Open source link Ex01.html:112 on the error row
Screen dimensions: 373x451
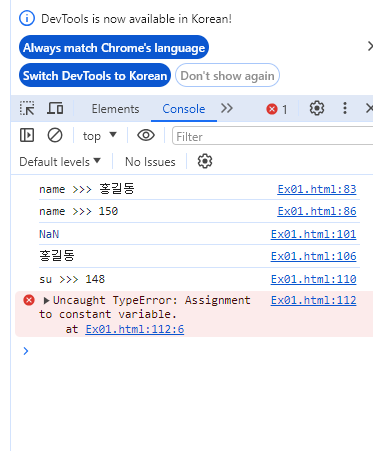(313, 300)
